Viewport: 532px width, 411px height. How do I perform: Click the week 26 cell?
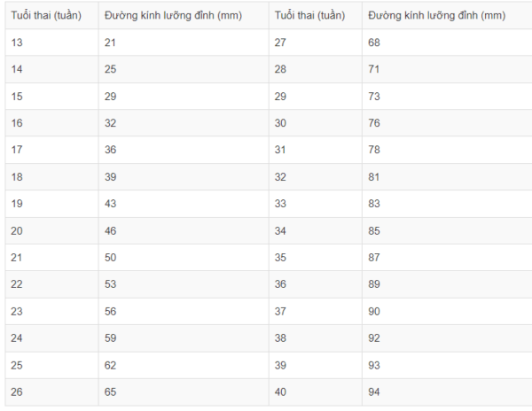pos(52,392)
